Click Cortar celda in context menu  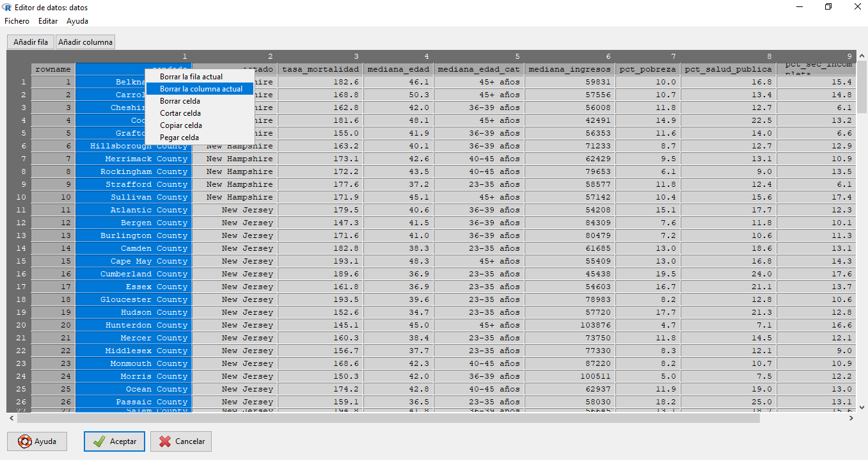180,113
